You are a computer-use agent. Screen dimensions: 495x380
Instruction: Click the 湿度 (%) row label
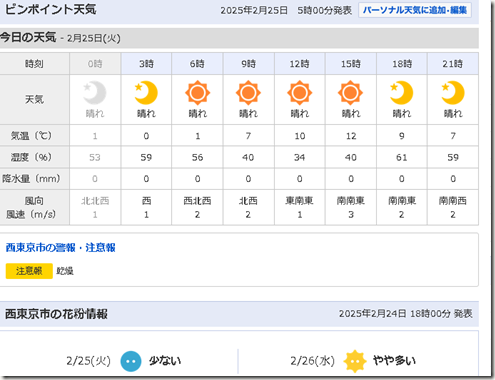[31, 157]
